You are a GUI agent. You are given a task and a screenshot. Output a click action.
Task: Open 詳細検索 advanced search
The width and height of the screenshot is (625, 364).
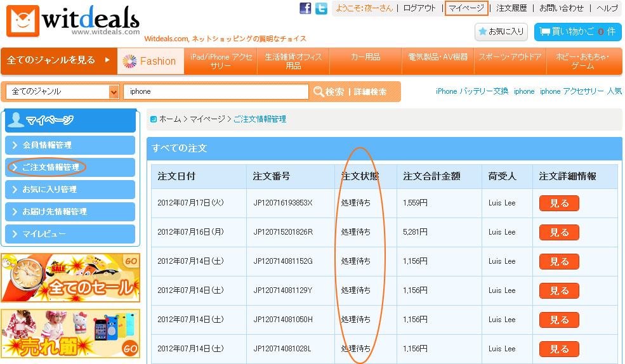[x=370, y=91]
